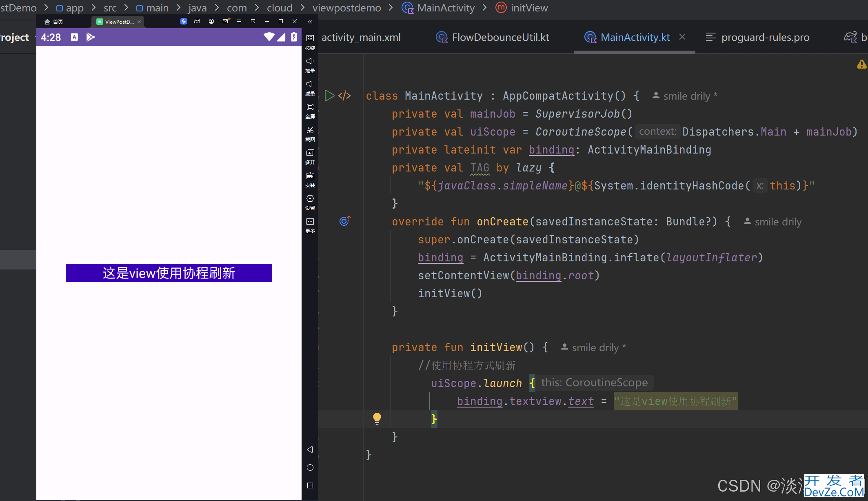Click 加量 volume up button
This screenshot has height=501, width=868.
(310, 65)
